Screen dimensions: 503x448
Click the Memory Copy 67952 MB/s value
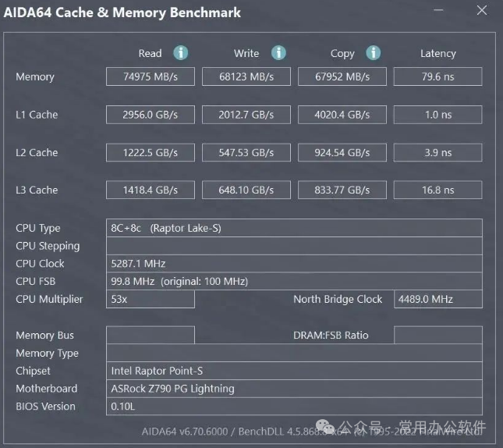coord(342,76)
